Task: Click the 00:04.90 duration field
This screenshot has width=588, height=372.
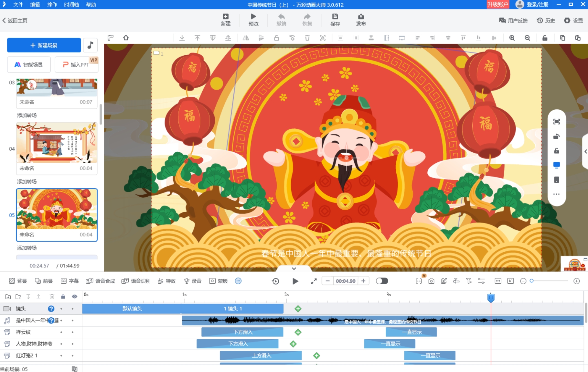Action: (346, 281)
